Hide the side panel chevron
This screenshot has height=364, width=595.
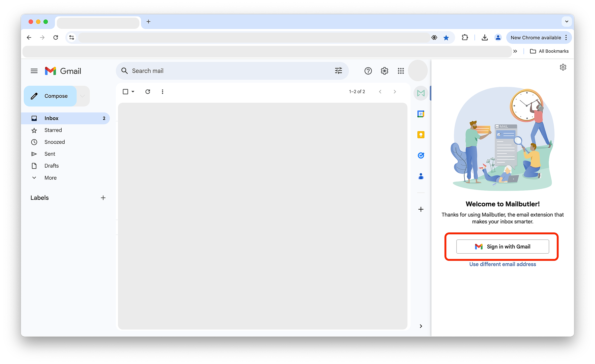click(421, 326)
